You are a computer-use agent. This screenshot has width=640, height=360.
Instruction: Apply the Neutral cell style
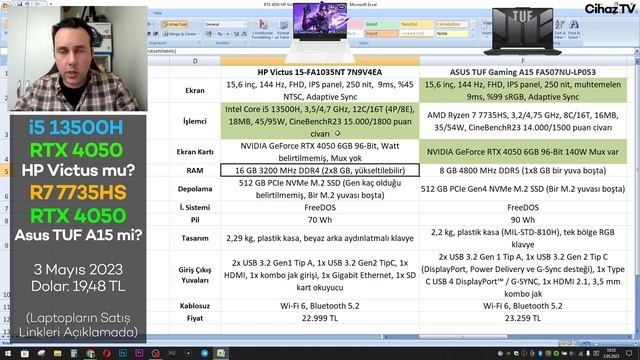[x=416, y=24]
